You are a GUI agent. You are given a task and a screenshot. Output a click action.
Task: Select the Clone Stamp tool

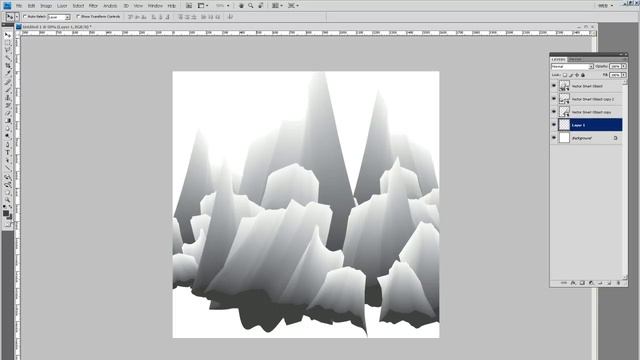[x=8, y=98]
